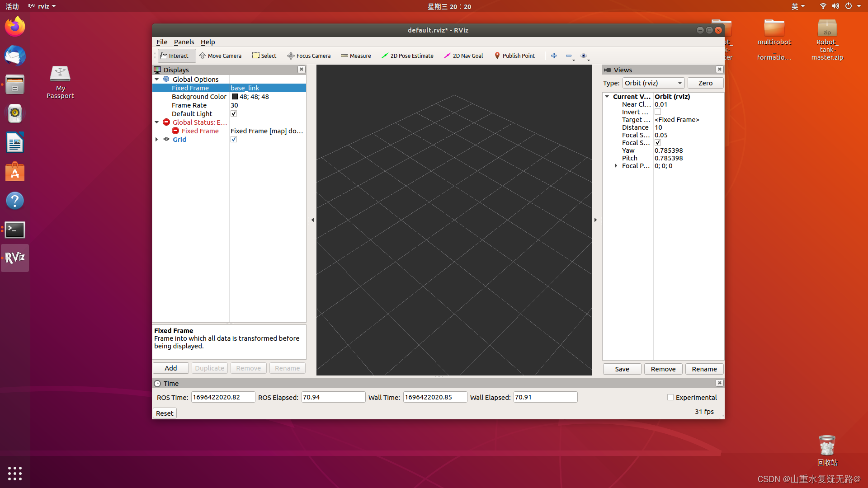The image size is (868, 488).
Task: Select the Move Camera tool
Action: click(221, 56)
